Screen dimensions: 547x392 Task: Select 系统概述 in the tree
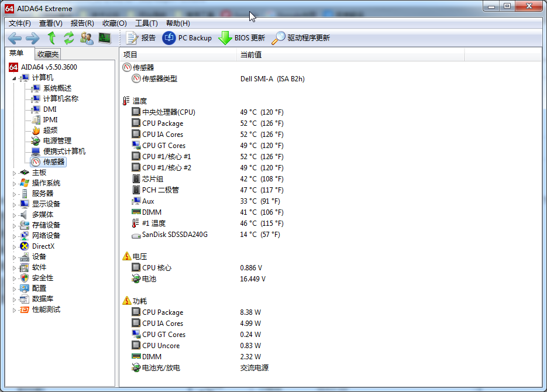[x=57, y=88]
